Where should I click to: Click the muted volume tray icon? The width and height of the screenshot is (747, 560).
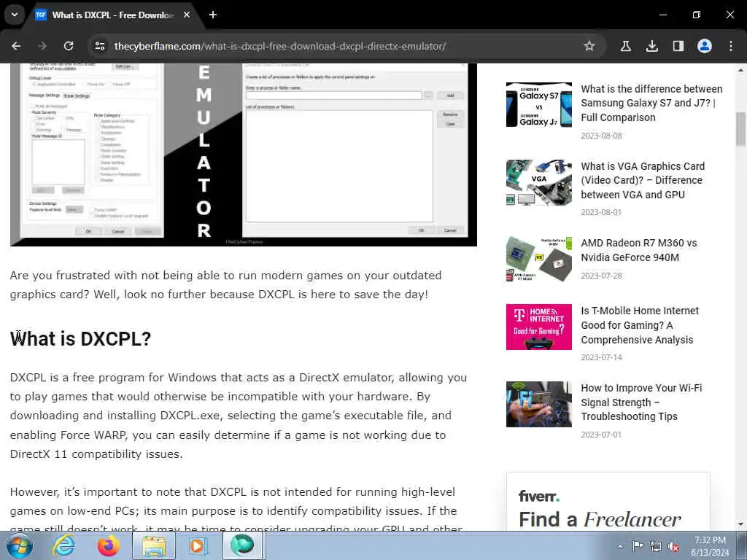click(x=673, y=547)
